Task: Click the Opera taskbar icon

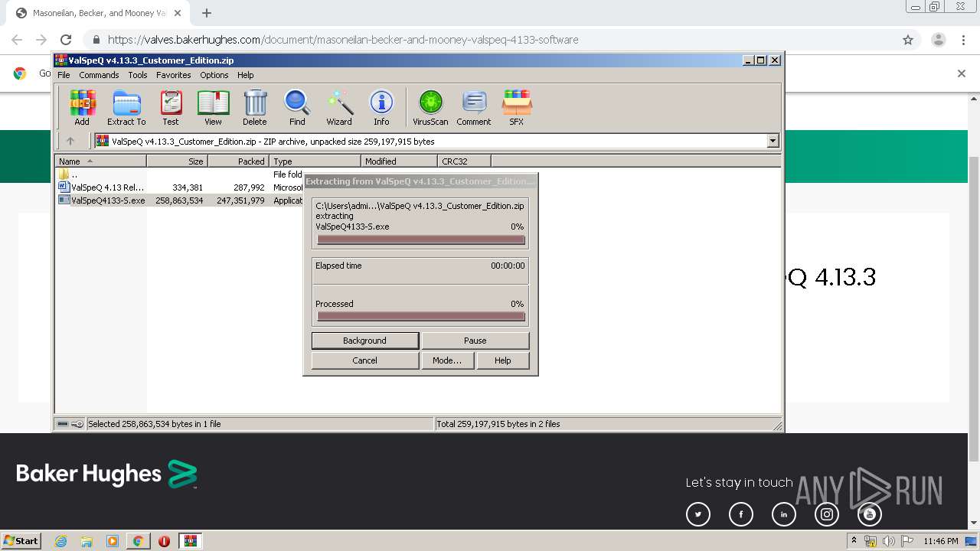Action: [x=164, y=541]
